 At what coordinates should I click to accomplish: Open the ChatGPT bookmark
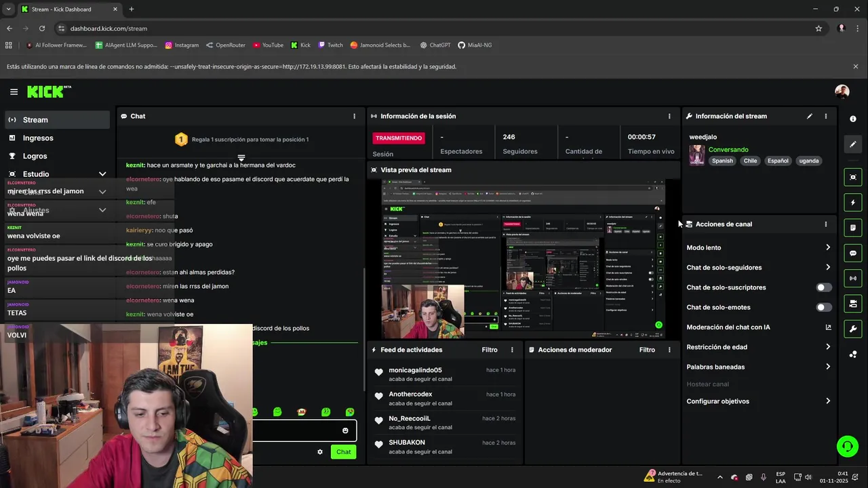click(x=435, y=45)
